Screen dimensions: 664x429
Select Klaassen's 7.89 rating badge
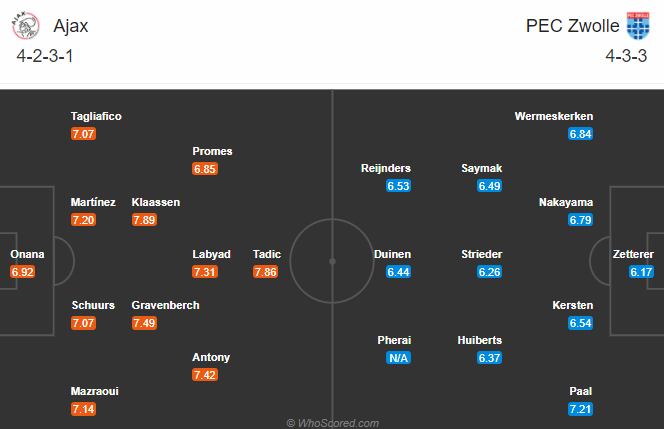pyautogui.click(x=144, y=220)
